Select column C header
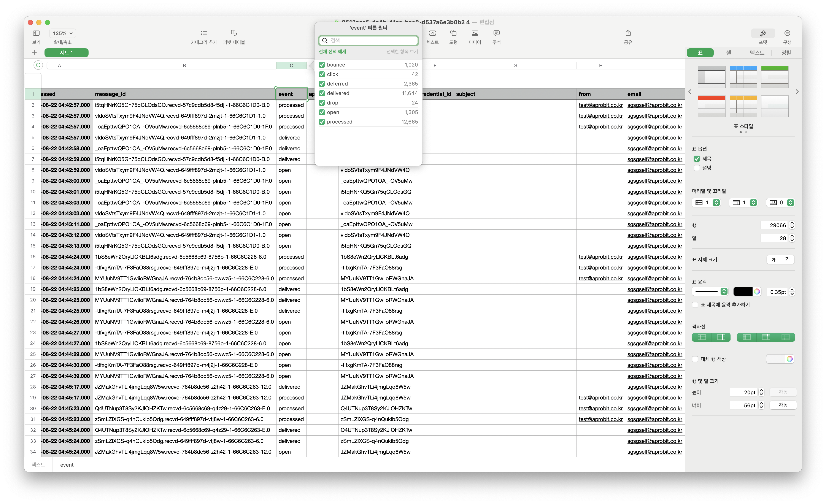826x504 pixels. 291,66
